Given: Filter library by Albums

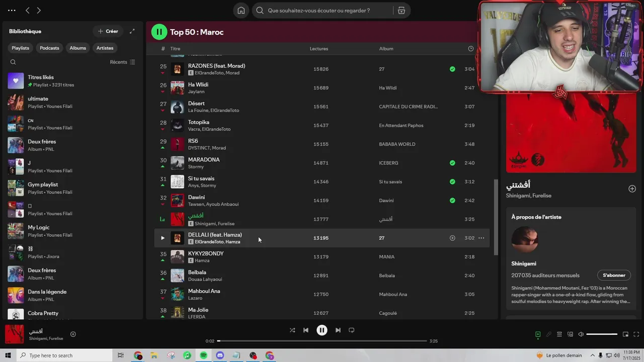Looking at the screenshot, I should (x=78, y=48).
